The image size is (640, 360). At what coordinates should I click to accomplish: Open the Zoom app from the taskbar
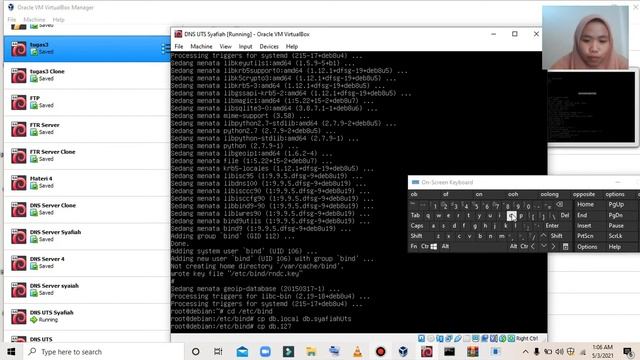coord(265,351)
